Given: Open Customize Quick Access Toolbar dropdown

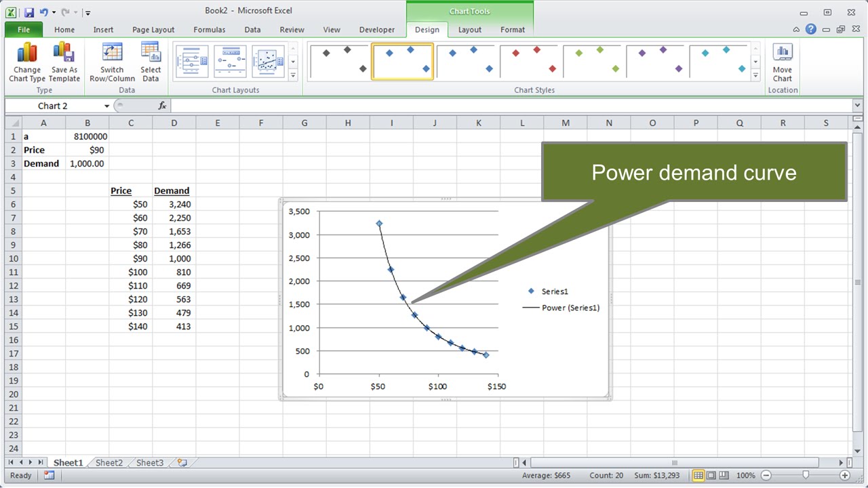Looking at the screenshot, I should pyautogui.click(x=88, y=12).
